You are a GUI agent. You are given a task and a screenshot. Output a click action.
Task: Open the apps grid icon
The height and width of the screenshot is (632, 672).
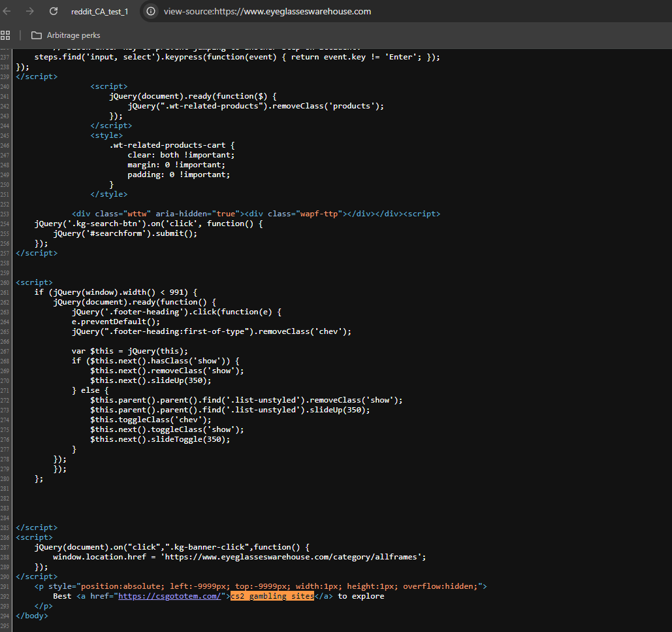(x=6, y=35)
